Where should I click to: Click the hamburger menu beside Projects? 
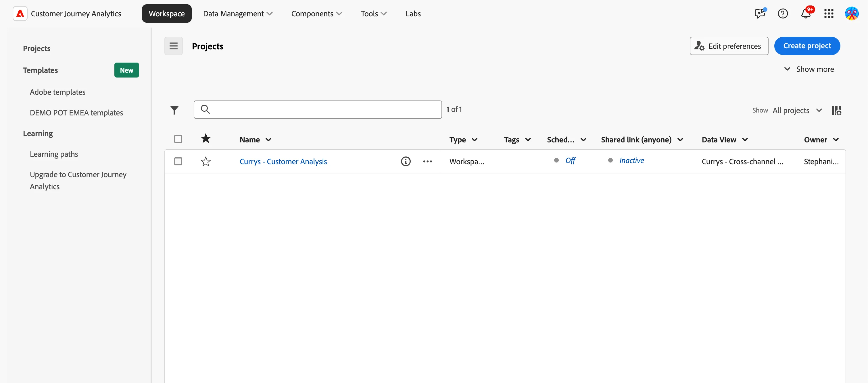click(174, 46)
